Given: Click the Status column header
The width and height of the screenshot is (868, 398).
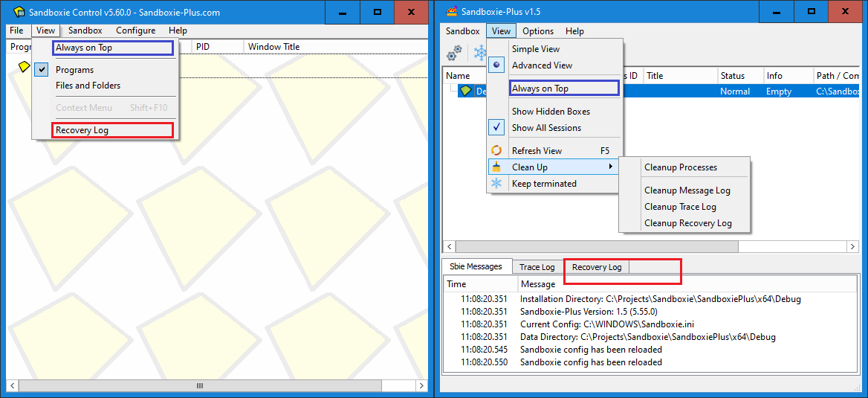Looking at the screenshot, I should pos(732,76).
